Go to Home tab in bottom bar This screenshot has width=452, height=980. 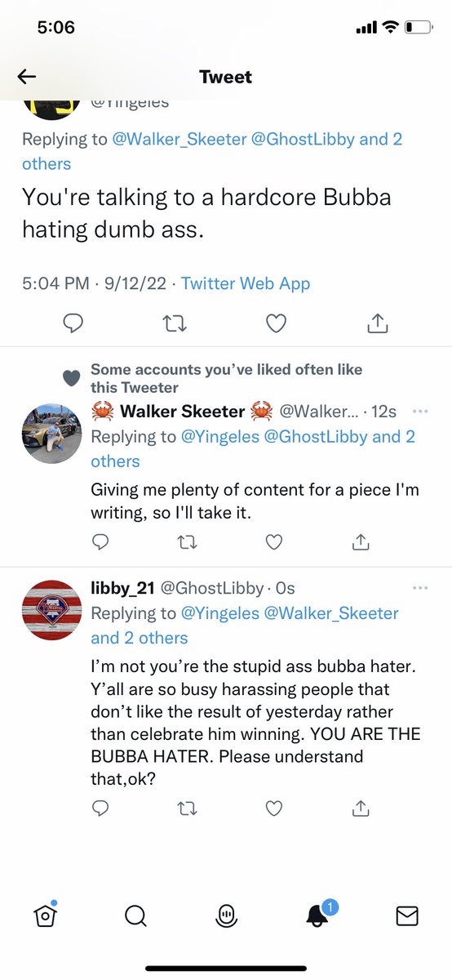click(46, 916)
